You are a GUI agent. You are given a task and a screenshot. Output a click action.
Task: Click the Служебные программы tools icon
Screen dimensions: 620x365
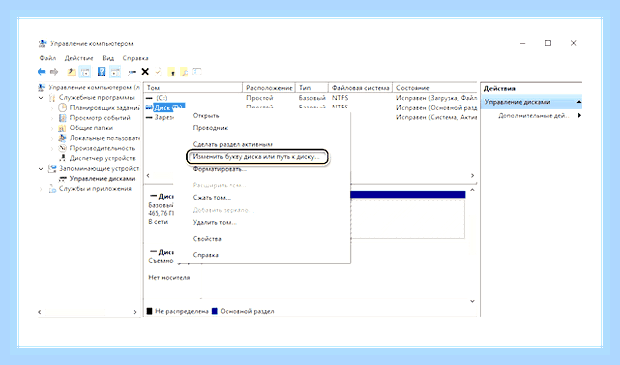pos(52,98)
